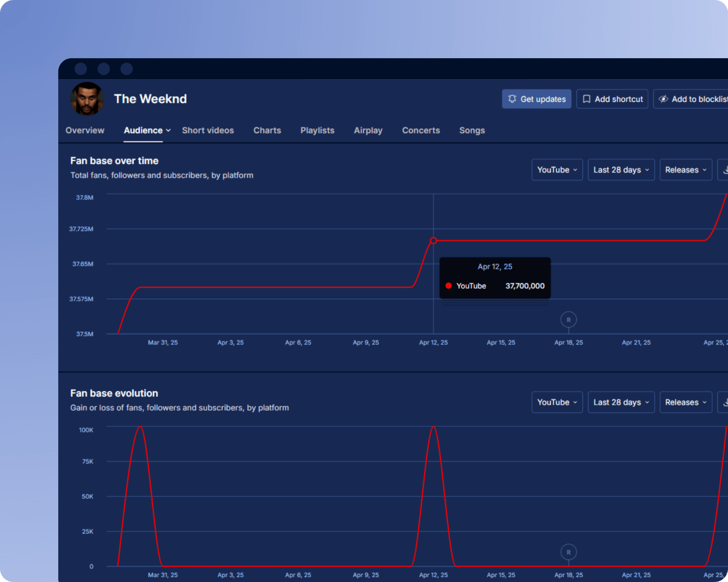Open Last 28 days dropdown in top chart
Viewport: 728px width, 582px height.
coord(621,170)
